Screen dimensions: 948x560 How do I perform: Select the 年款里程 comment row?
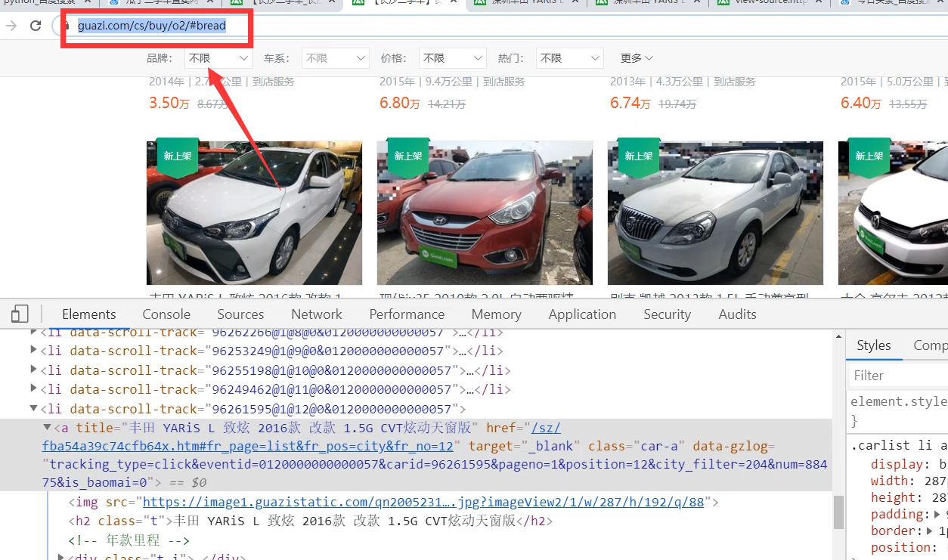coord(129,540)
